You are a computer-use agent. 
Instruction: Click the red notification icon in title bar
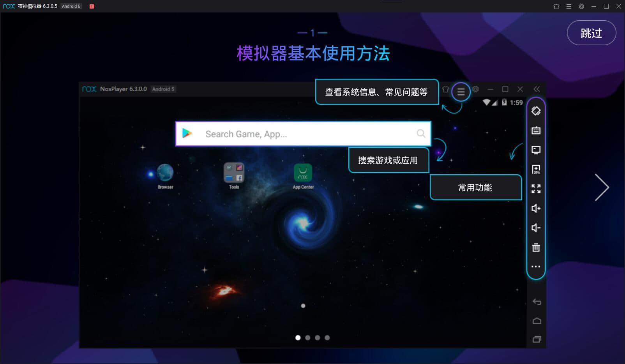click(x=92, y=6)
